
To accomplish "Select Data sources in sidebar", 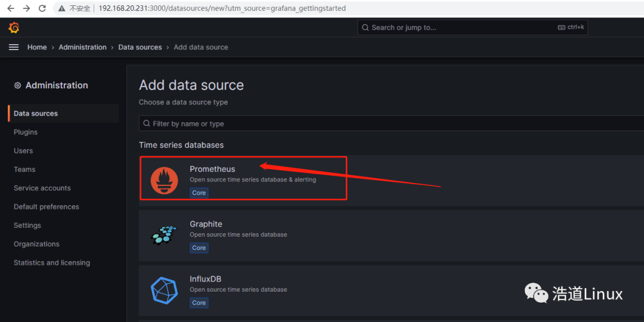I will (x=36, y=113).
